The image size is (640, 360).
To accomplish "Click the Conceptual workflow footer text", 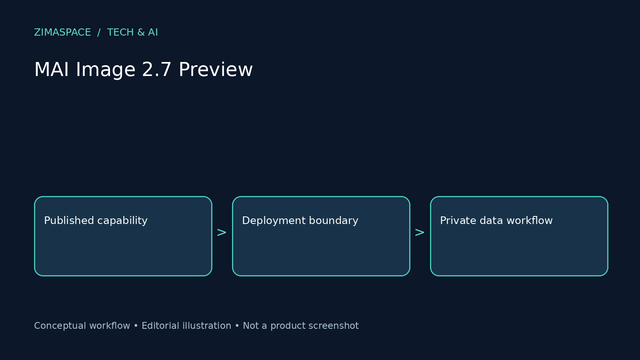I will tap(82, 326).
